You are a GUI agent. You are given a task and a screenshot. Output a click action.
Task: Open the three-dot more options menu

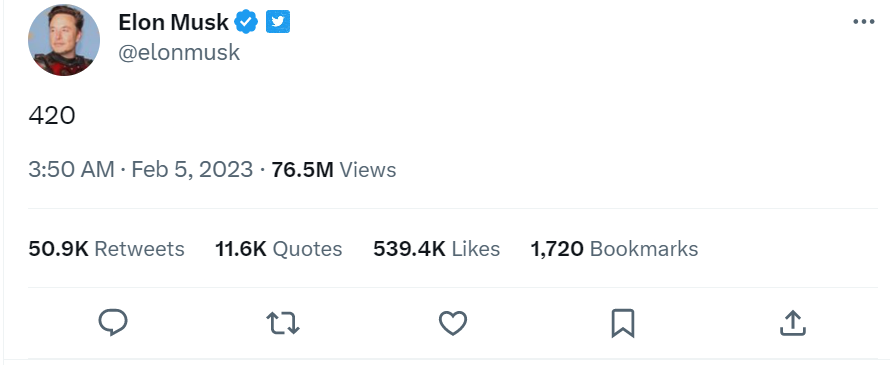coord(864,22)
